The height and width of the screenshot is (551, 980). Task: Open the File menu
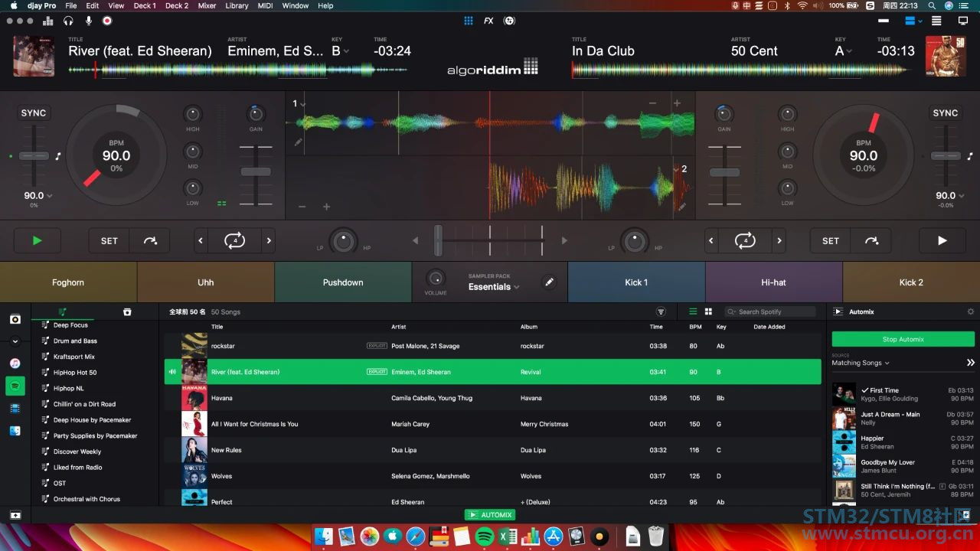[70, 5]
